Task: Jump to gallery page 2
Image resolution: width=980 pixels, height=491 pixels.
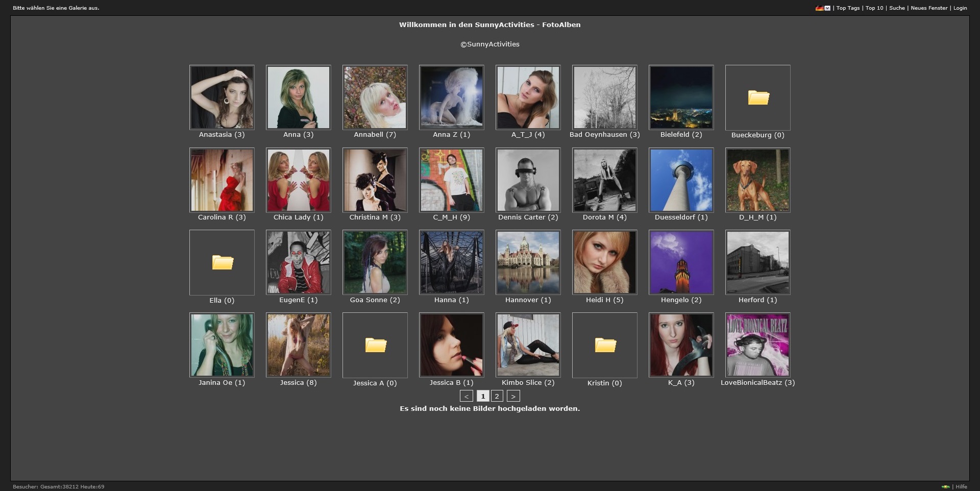Action: (497, 396)
